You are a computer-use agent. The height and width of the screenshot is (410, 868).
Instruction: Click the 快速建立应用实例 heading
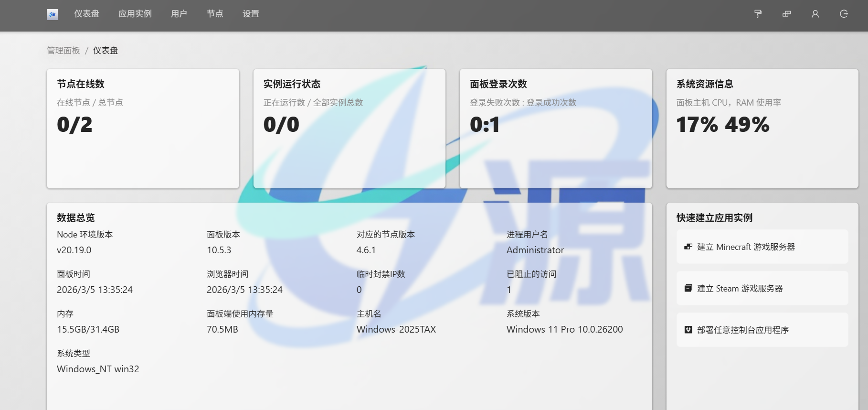[714, 218]
